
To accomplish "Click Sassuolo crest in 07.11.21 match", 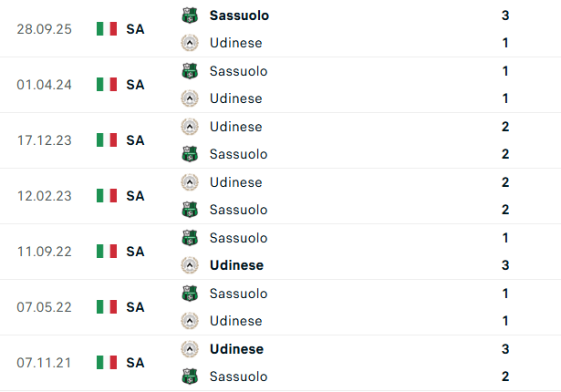I will click(x=190, y=377).
